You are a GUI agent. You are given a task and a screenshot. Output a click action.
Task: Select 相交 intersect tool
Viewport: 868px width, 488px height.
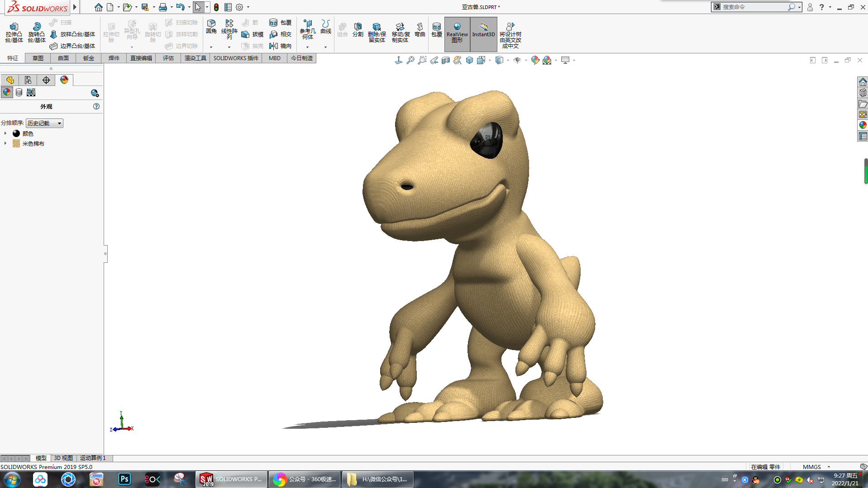[x=280, y=34]
